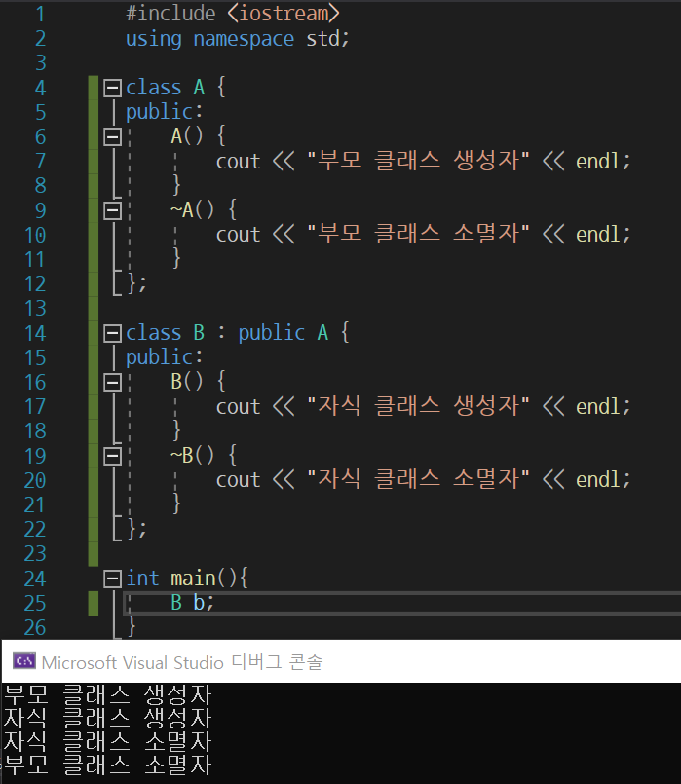Click line number 14 in the gutter
Image resolution: width=681 pixels, height=784 pixels.
coord(35,333)
